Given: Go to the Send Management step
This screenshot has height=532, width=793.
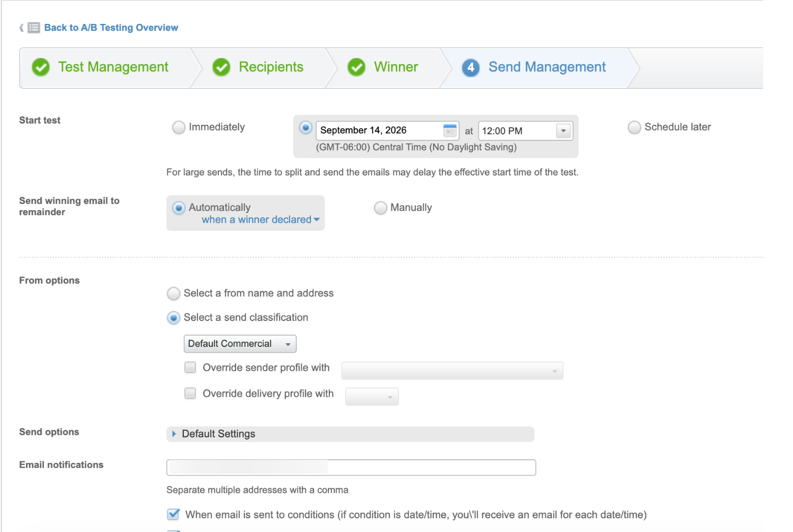Looking at the screenshot, I should [x=547, y=67].
